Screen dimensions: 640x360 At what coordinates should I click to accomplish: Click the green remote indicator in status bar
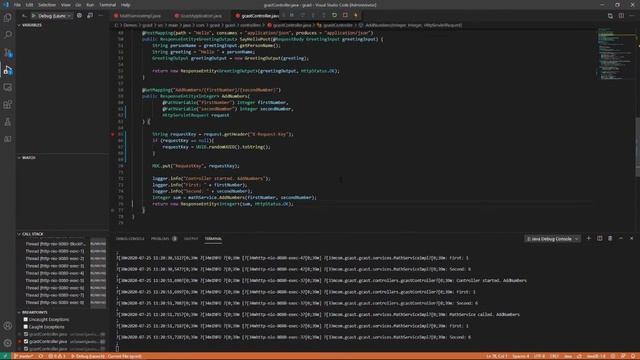click(5, 356)
